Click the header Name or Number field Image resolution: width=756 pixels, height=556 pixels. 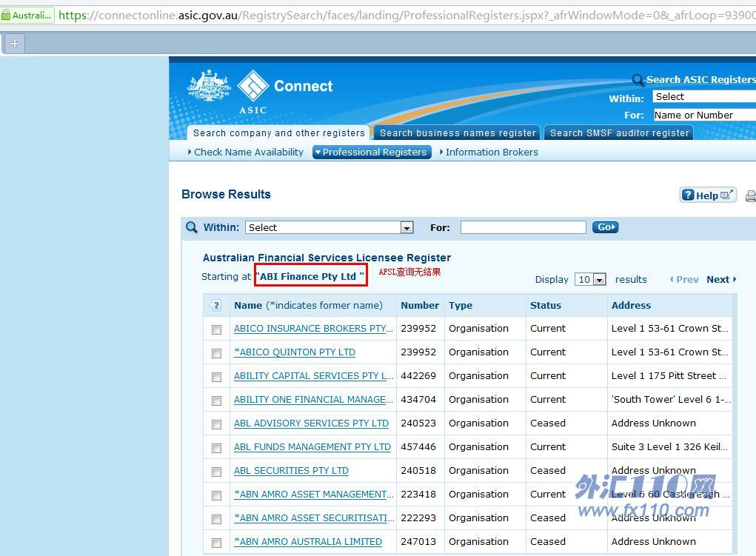pos(704,115)
